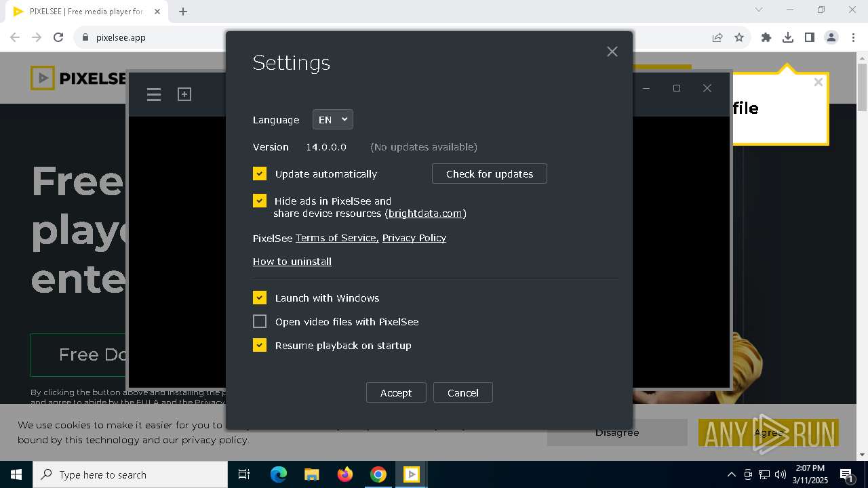Click the Cancel button in Settings
Screen dimensions: 868x488
(463, 392)
